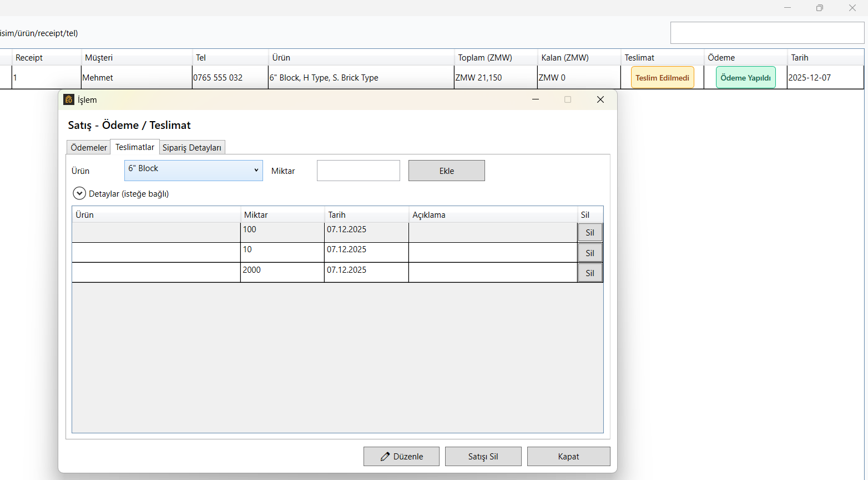Click the Açıklama column header
The image size is (868, 480).
[493, 214]
